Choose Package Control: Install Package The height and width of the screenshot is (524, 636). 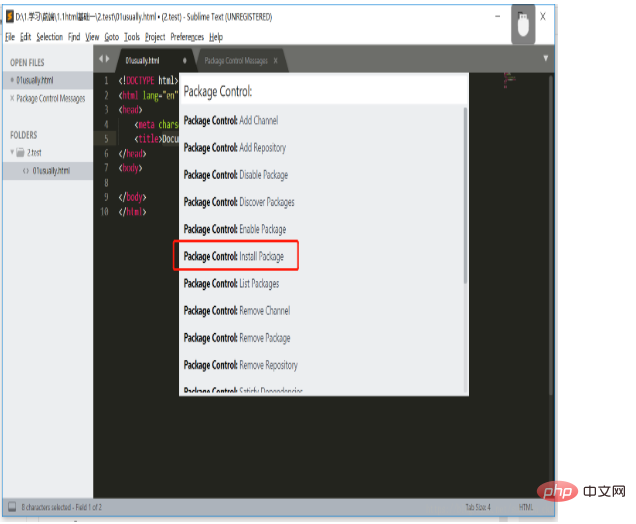[321, 256]
